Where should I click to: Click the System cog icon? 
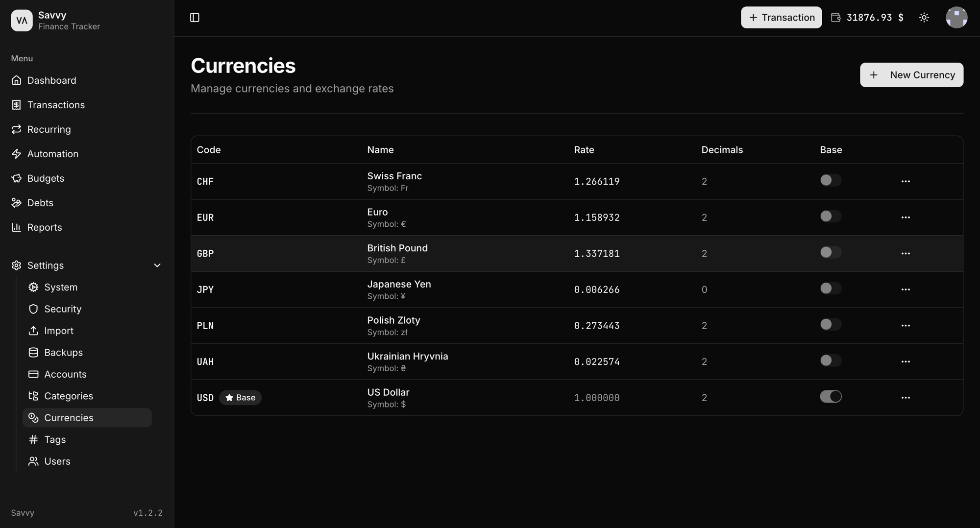33,288
